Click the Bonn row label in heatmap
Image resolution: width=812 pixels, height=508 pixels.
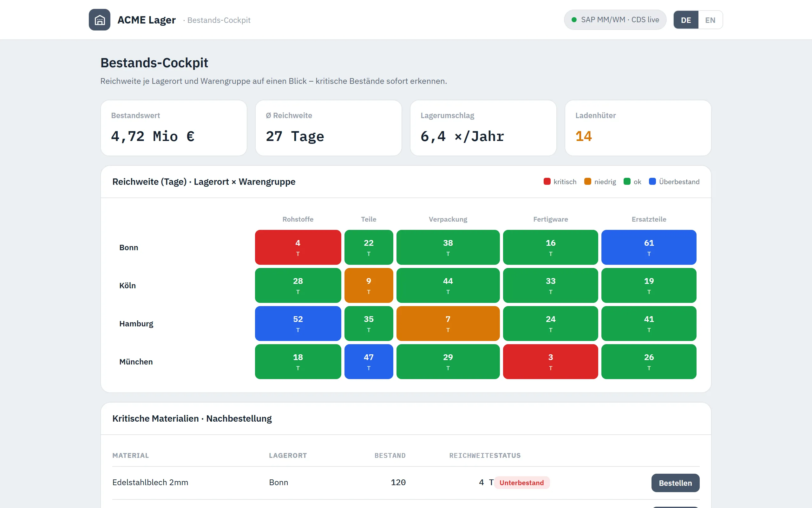click(128, 247)
